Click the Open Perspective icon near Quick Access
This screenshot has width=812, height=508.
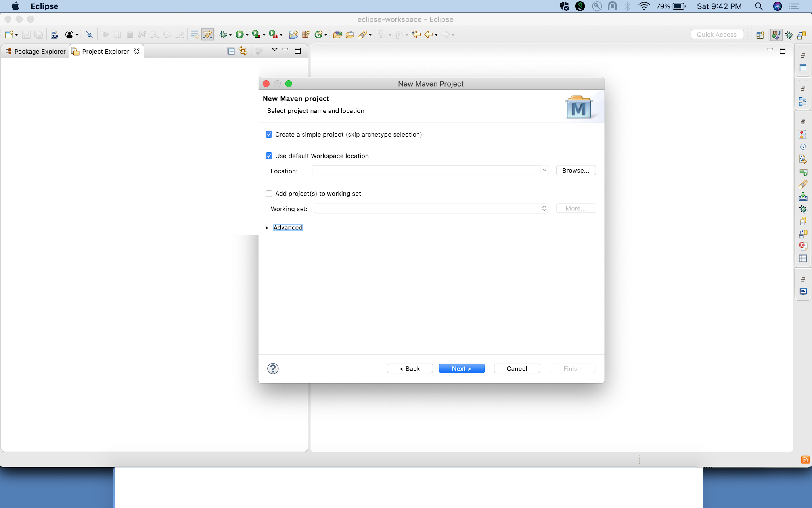[x=760, y=35]
